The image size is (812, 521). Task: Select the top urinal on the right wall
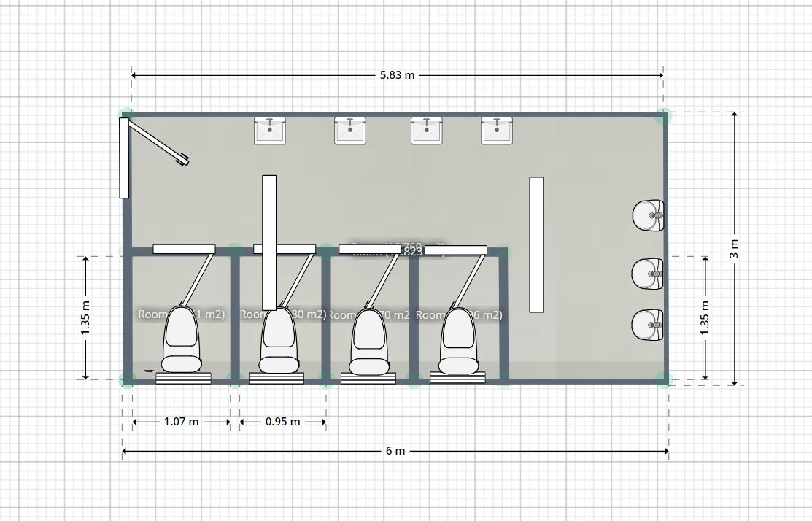click(x=647, y=215)
